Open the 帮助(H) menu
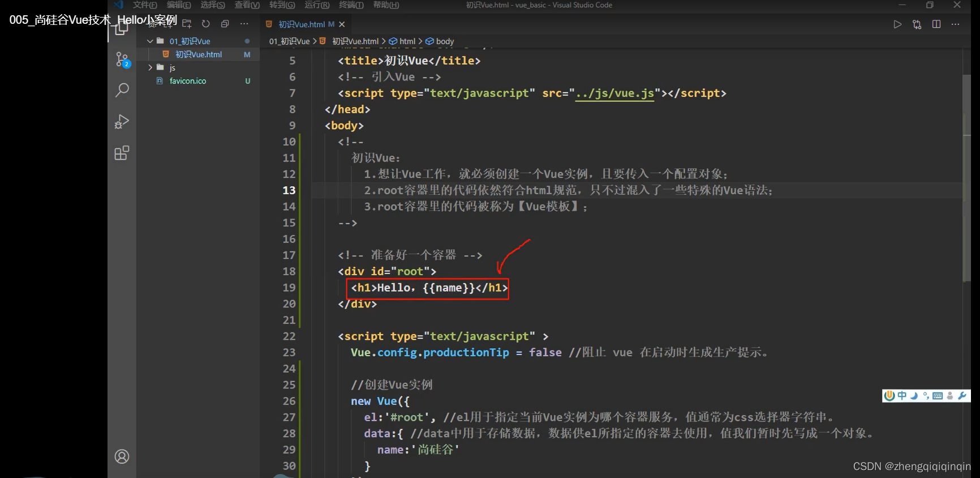980x478 pixels. 386,5
